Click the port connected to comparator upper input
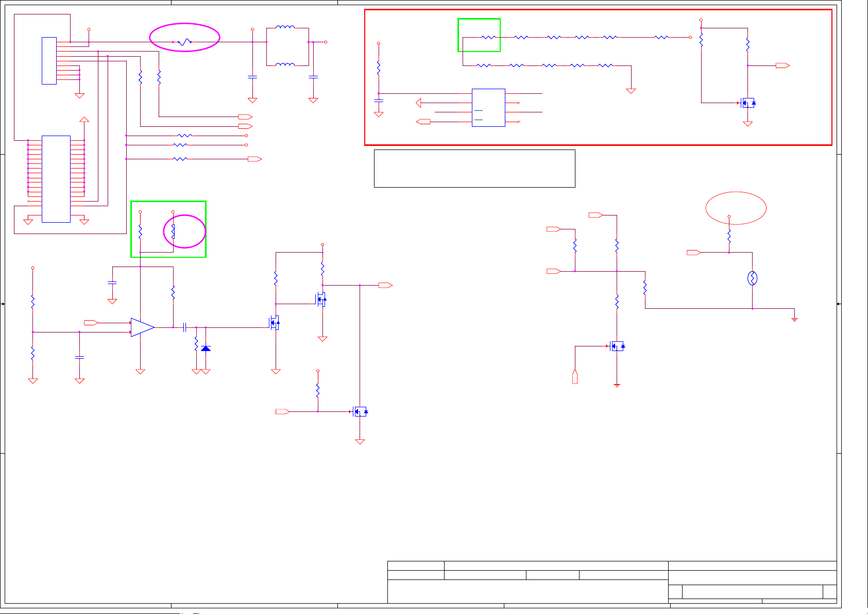868x614 pixels. pos(91,323)
